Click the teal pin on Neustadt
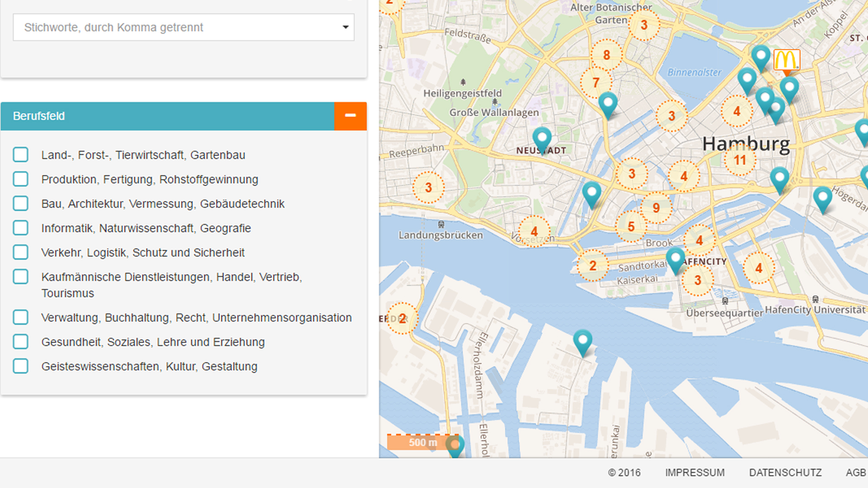 pos(542,138)
